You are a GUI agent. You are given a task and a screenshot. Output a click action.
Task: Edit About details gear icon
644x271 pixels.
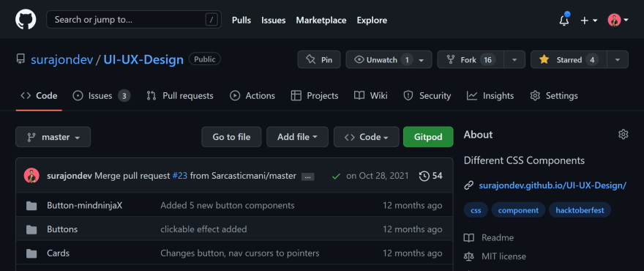[x=623, y=135]
